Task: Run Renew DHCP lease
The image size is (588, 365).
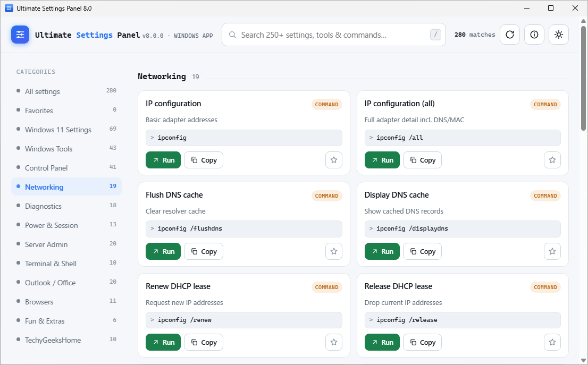Action: point(163,342)
